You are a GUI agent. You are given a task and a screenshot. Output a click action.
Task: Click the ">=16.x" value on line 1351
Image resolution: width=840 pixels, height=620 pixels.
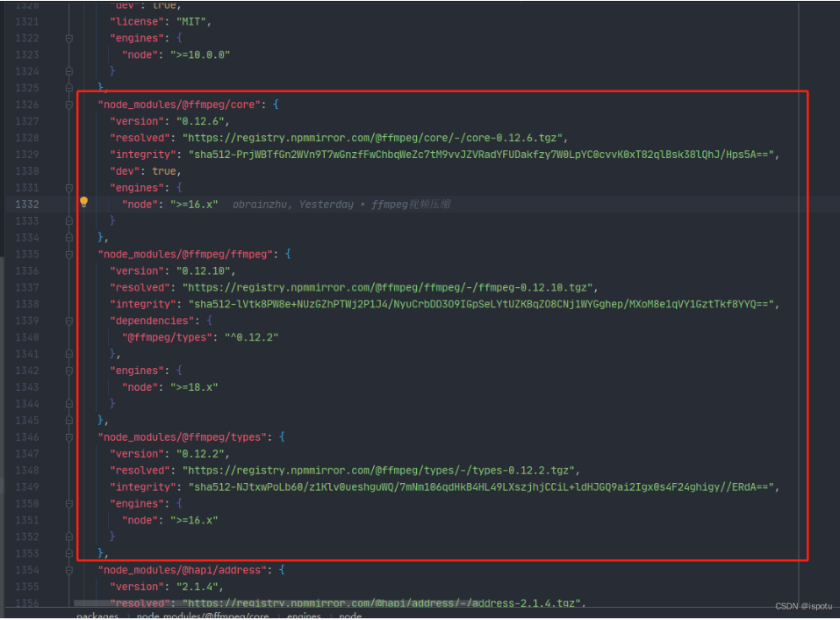click(194, 520)
